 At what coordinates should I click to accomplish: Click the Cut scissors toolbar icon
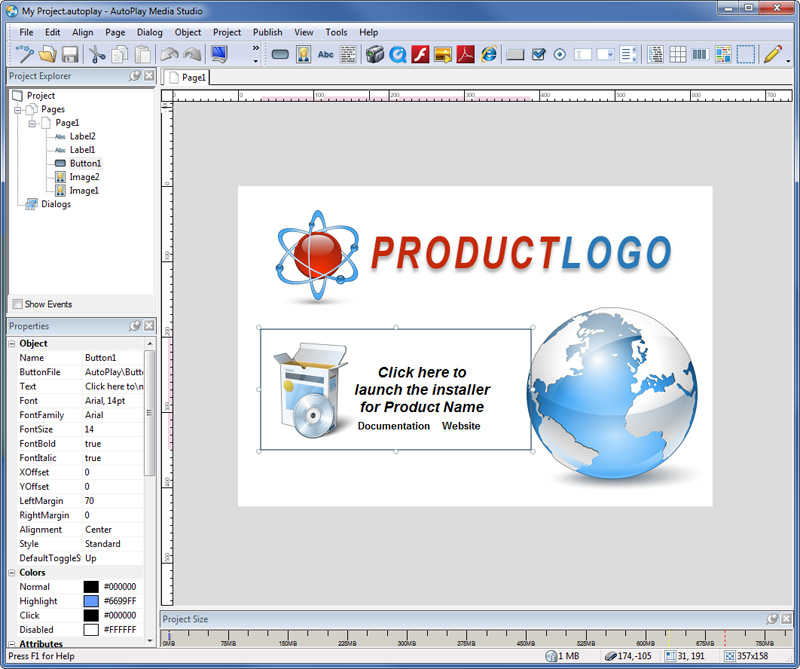(97, 54)
